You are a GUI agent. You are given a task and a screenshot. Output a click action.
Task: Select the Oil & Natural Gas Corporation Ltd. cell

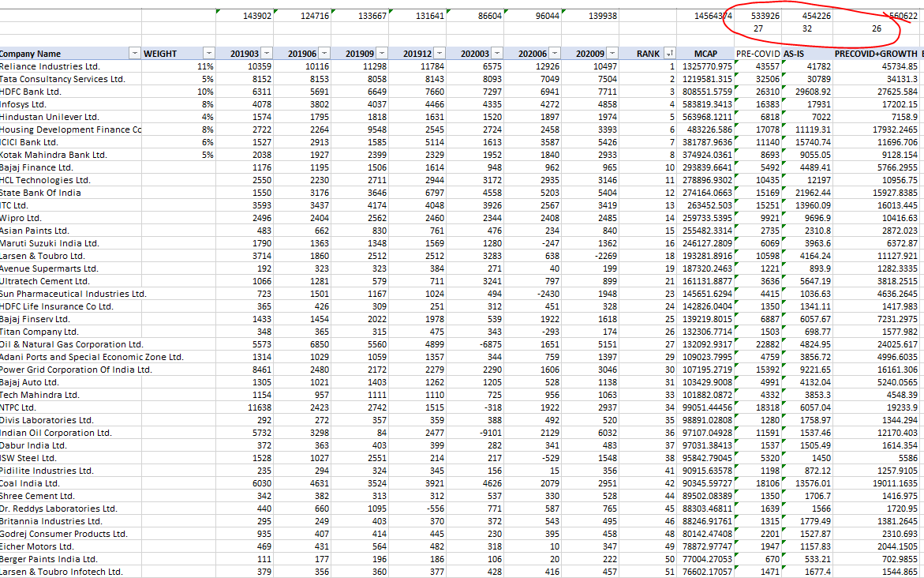click(71, 344)
